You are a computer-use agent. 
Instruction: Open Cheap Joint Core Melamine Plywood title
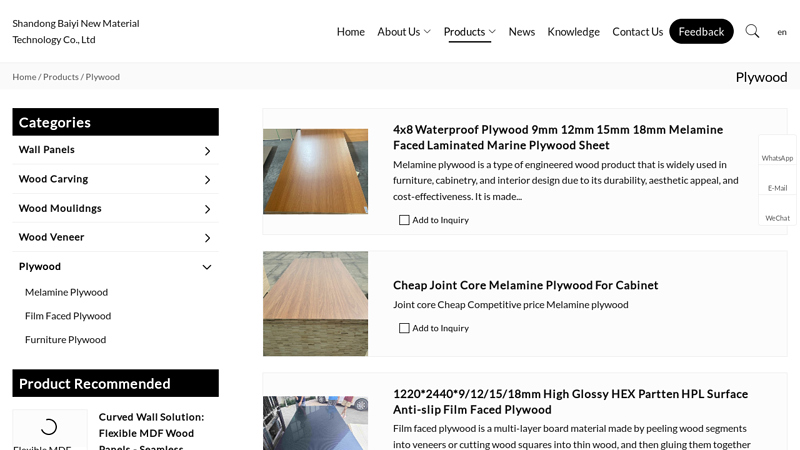526,285
